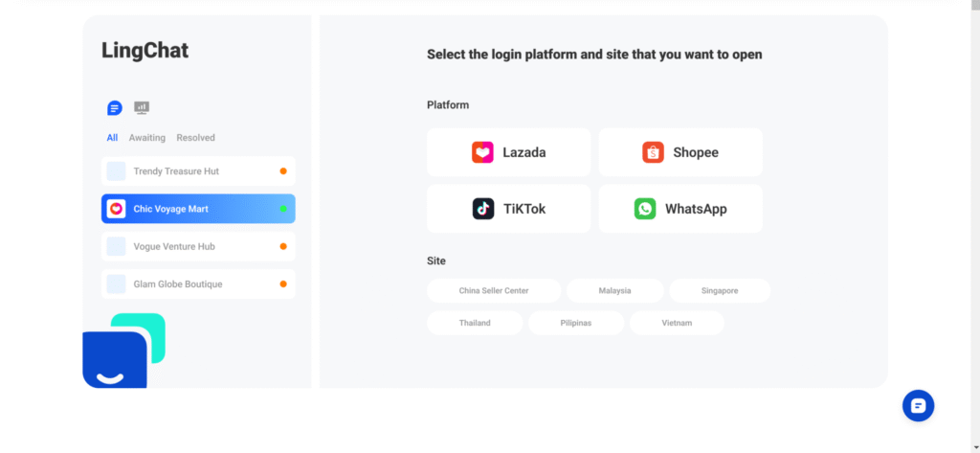The image size is (980, 453).
Task: Pick the Thailand site option
Action: pos(475,324)
